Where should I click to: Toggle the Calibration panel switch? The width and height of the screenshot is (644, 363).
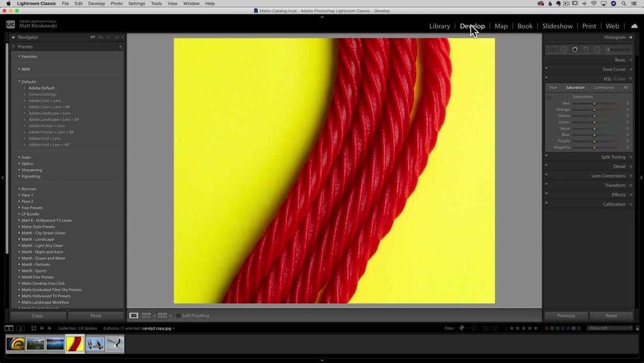546,203
